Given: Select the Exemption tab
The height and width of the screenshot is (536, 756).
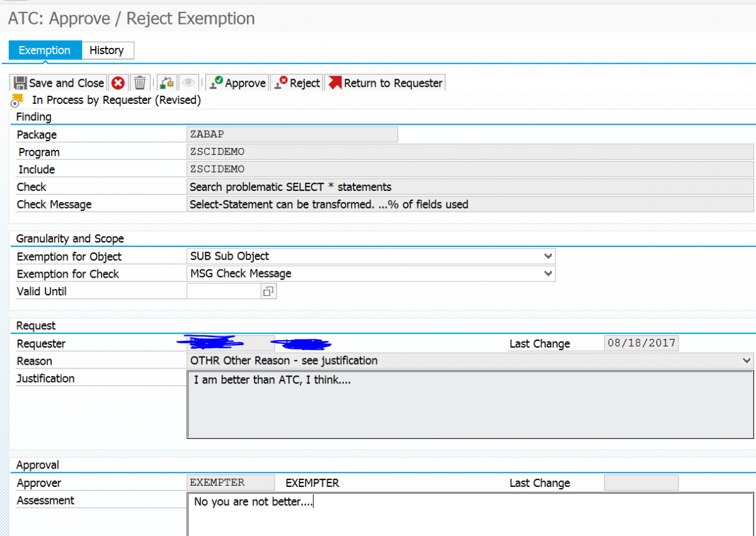Looking at the screenshot, I should (45, 50).
